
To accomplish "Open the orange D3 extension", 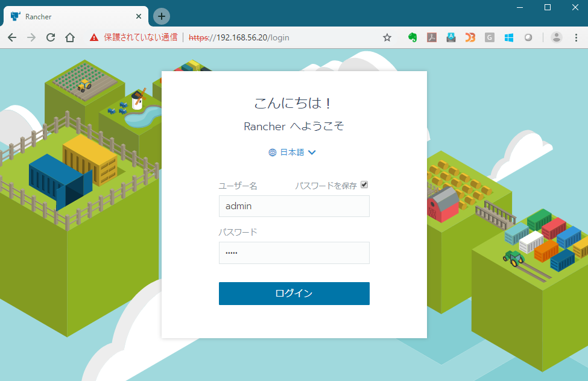I will click(x=470, y=37).
